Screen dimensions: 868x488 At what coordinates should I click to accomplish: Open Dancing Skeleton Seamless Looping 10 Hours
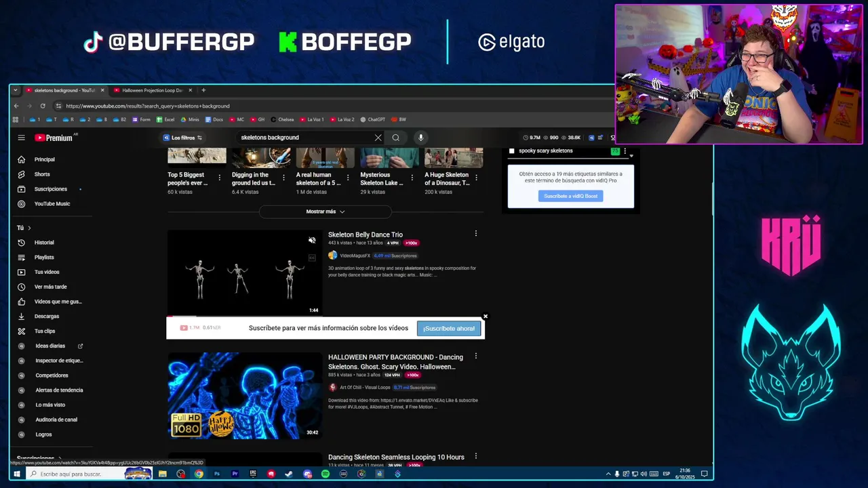396,457
